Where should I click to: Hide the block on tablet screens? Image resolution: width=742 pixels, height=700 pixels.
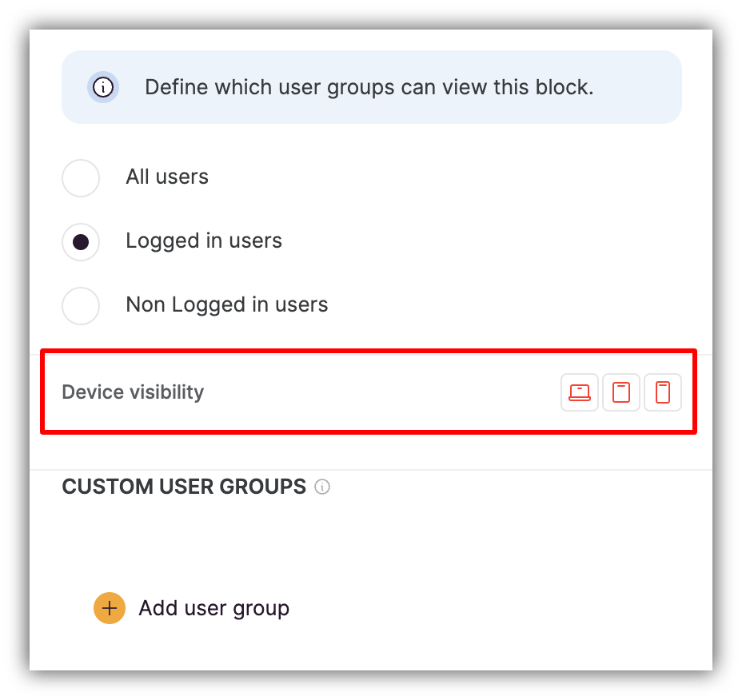620,392
